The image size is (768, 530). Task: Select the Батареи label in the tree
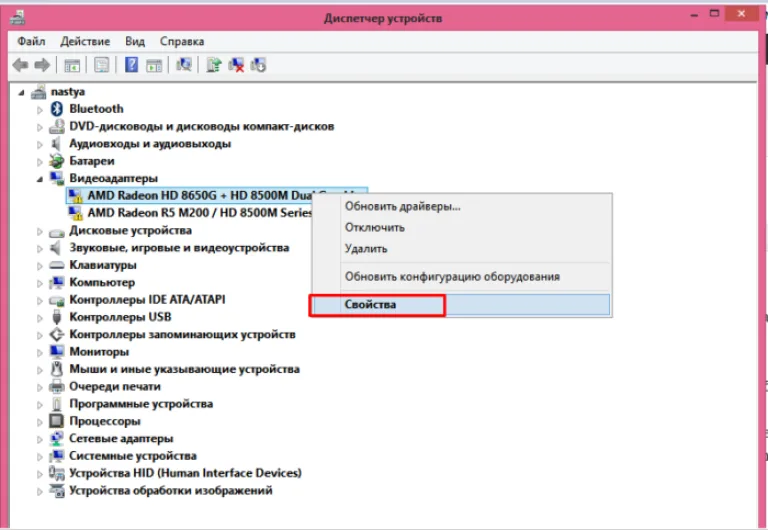click(92, 161)
